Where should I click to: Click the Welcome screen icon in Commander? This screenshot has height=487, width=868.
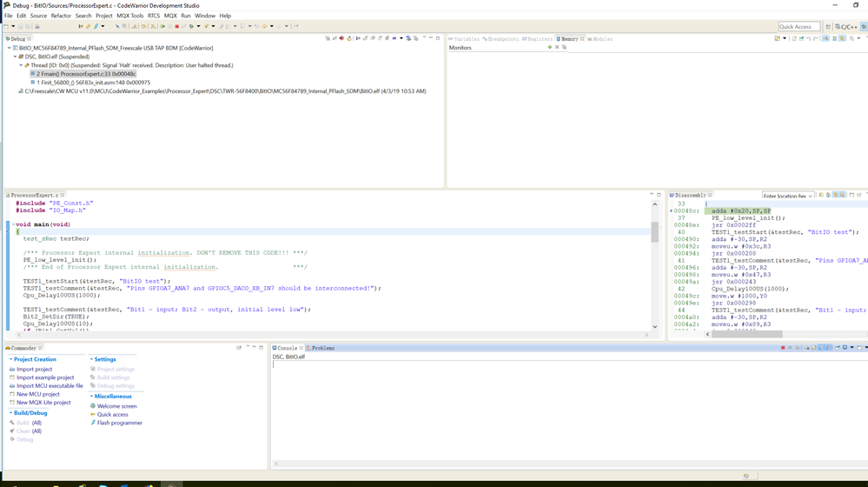coord(93,405)
